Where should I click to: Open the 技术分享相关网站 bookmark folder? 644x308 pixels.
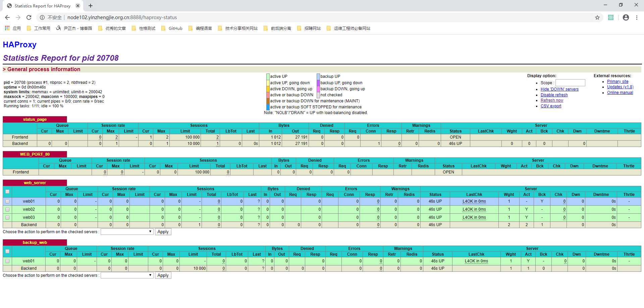click(238, 28)
